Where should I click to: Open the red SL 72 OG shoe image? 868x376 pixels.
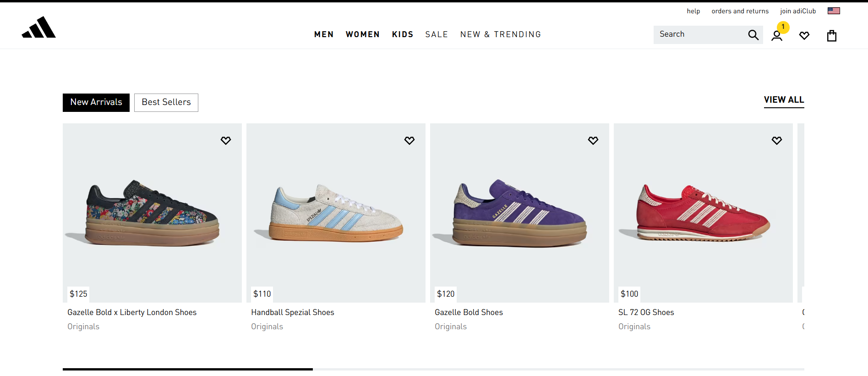(703, 212)
